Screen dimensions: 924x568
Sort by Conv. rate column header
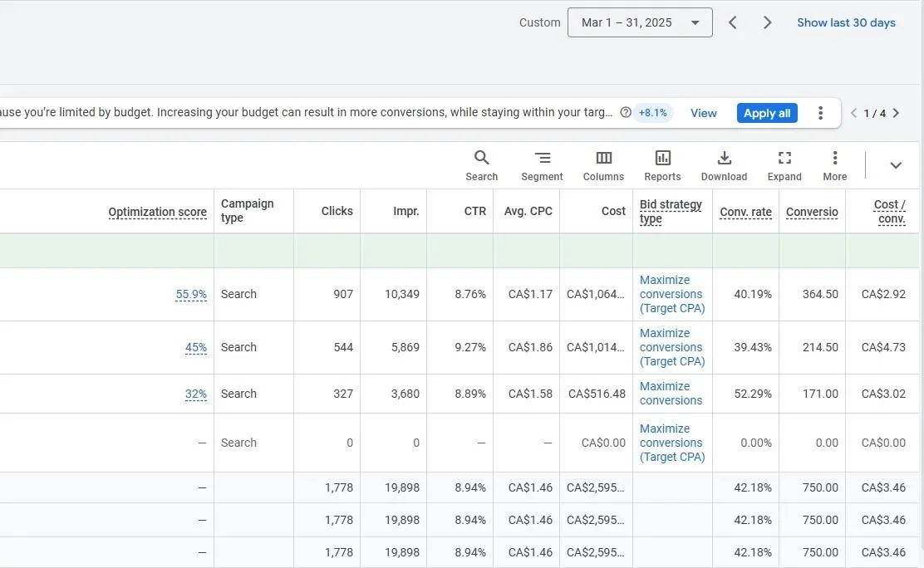pos(745,212)
